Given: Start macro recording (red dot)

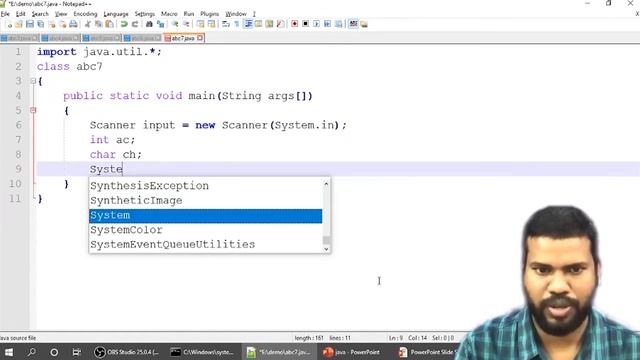Looking at the screenshot, I should pos(295,24).
